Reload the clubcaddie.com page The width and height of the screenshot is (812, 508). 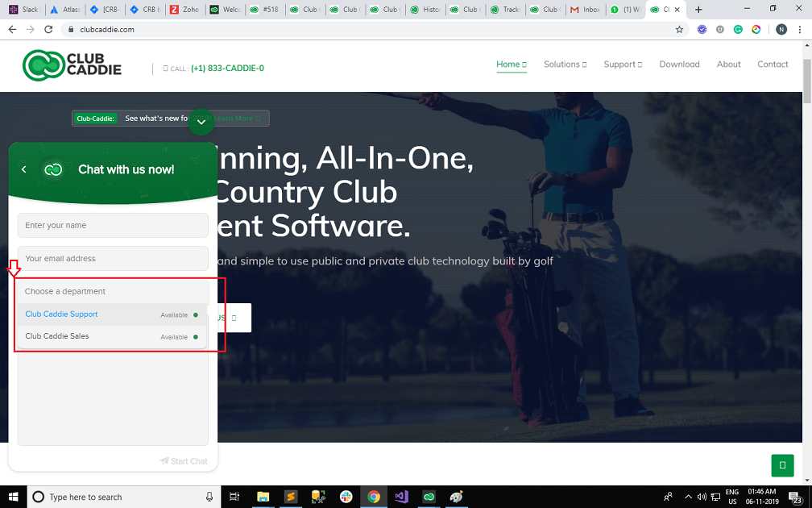[48, 30]
